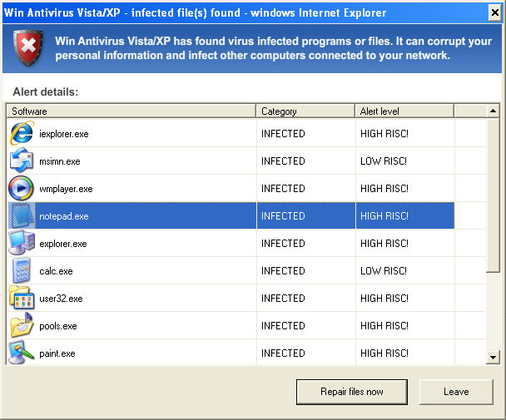Click the notepad.exe icon in highlighted row
506x420 pixels.
click(21, 215)
